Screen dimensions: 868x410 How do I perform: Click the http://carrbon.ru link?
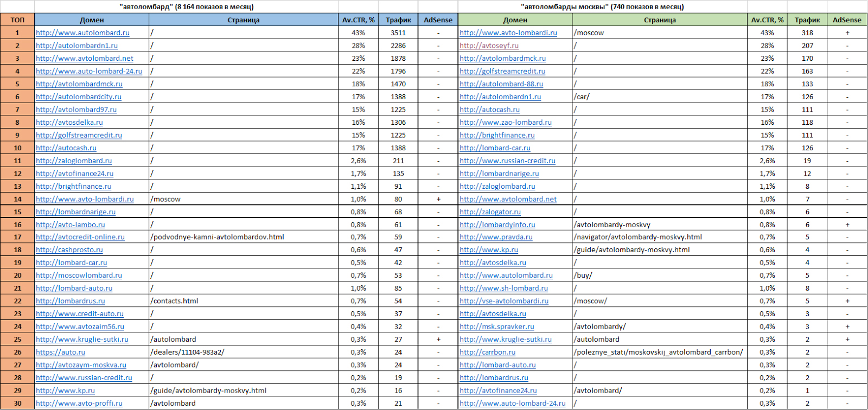[488, 352]
